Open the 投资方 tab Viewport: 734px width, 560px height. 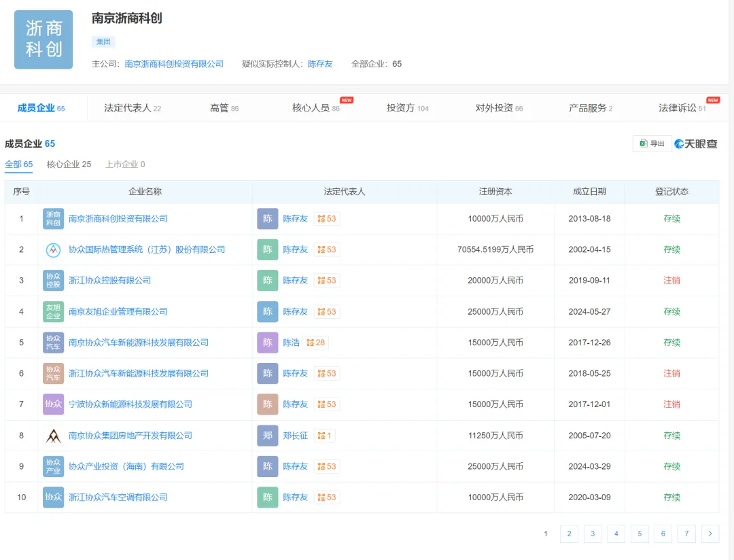408,108
